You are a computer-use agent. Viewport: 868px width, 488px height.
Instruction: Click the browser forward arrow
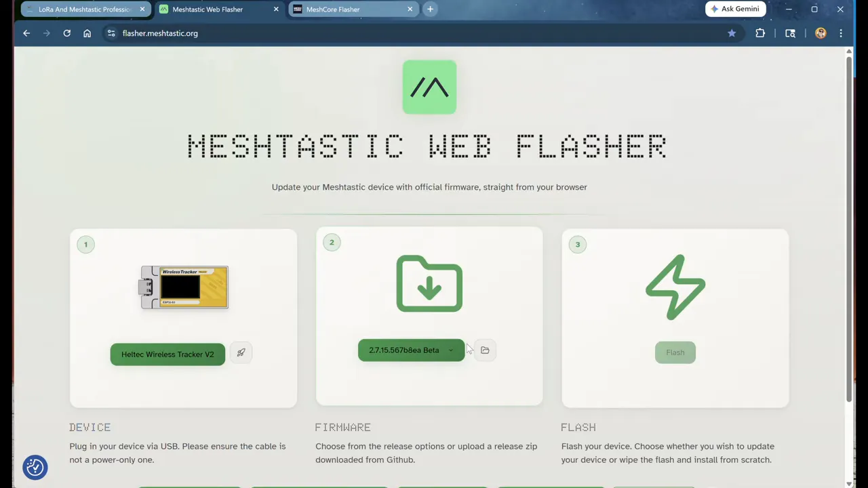point(46,33)
